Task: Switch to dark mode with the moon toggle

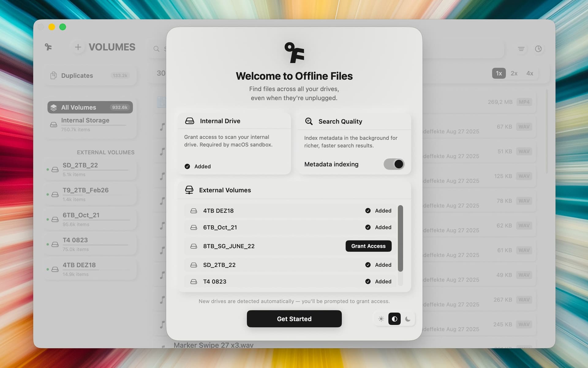Action: coord(408,319)
